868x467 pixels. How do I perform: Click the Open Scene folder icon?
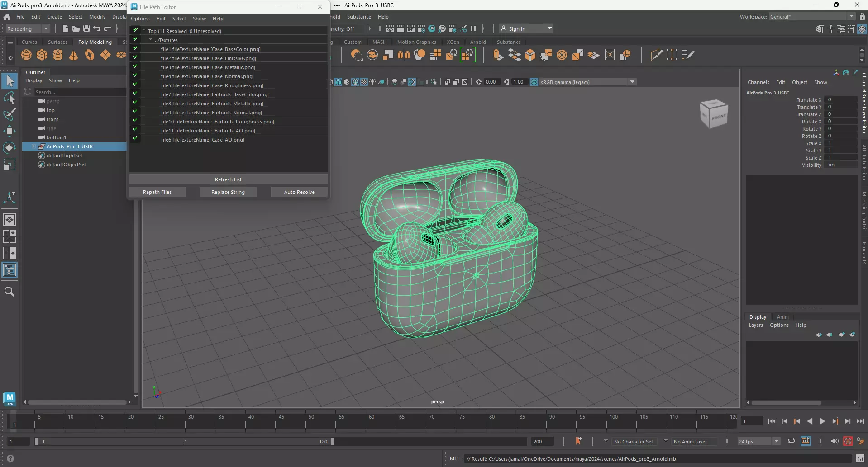[x=76, y=28]
